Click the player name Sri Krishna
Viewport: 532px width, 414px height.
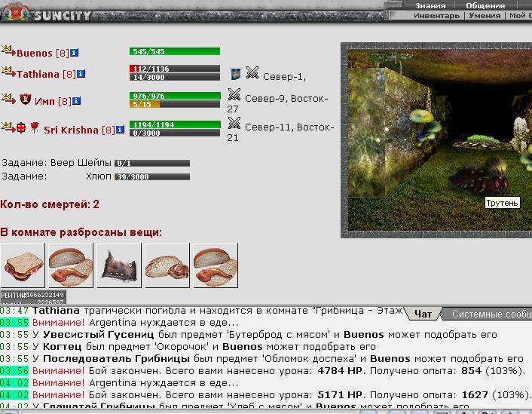(71, 130)
